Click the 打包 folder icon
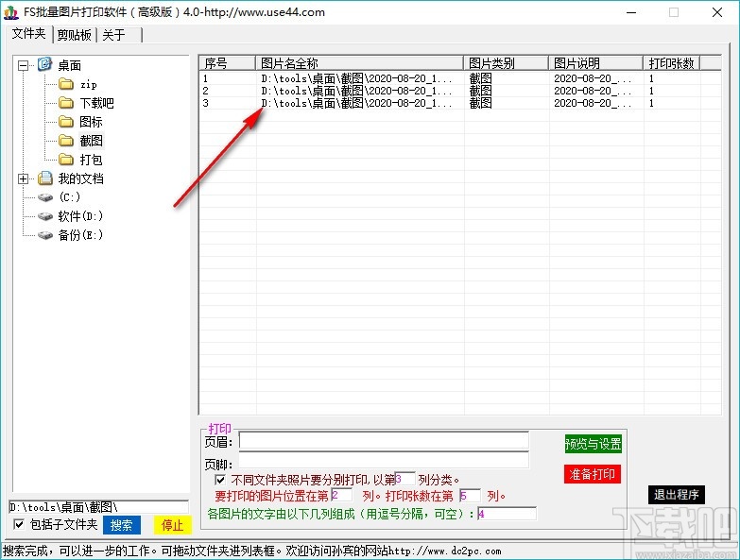This screenshot has height=560, width=740. (x=66, y=160)
